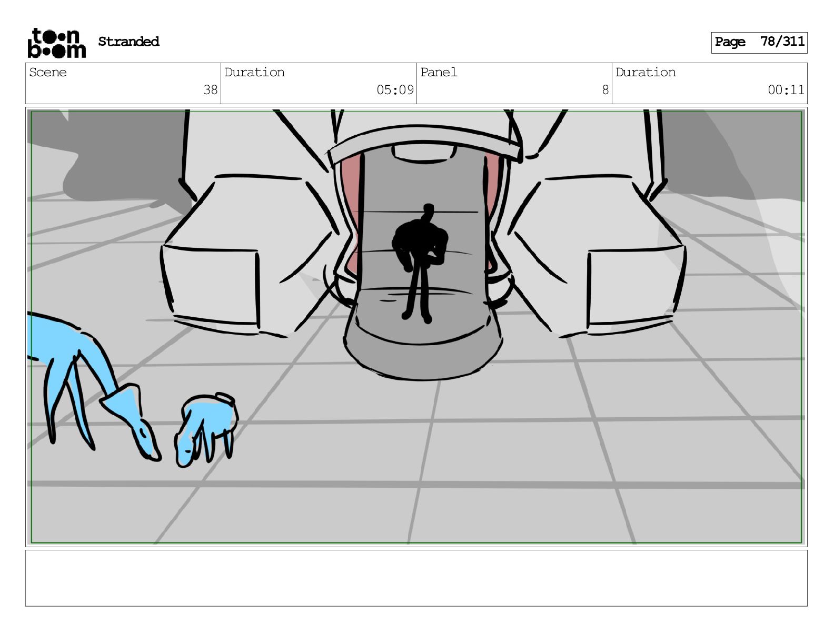This screenshot has width=834, height=644.
Task: Click the 'Stranded' project title
Action: (x=128, y=42)
